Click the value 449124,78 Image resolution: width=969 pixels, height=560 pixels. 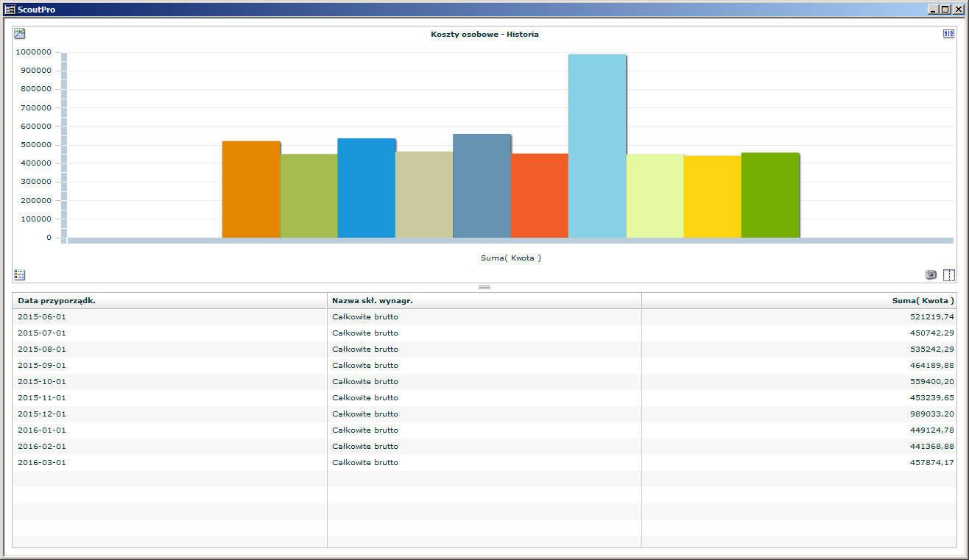932,430
